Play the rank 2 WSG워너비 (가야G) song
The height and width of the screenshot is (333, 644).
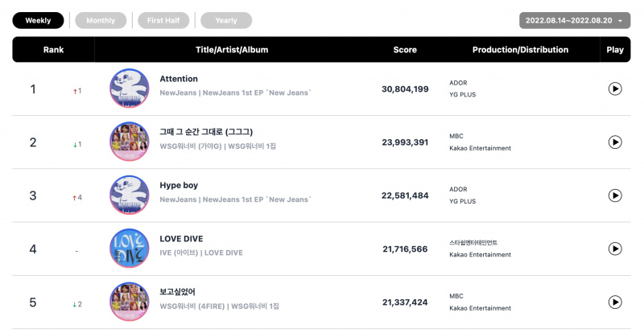pyautogui.click(x=615, y=142)
